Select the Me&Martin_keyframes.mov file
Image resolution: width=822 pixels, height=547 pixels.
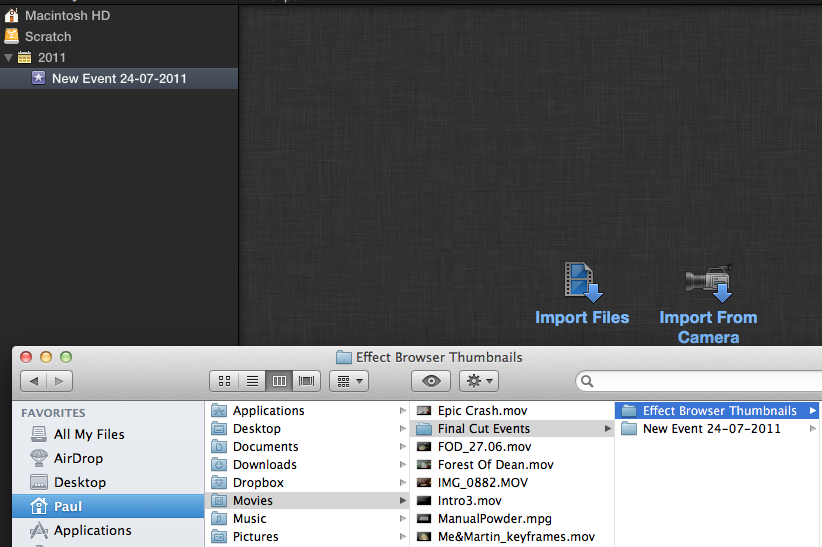[x=512, y=537]
